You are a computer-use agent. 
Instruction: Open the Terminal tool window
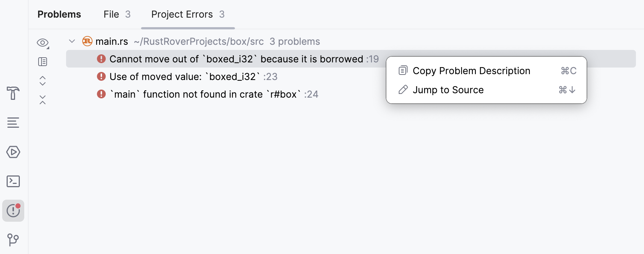(13, 181)
